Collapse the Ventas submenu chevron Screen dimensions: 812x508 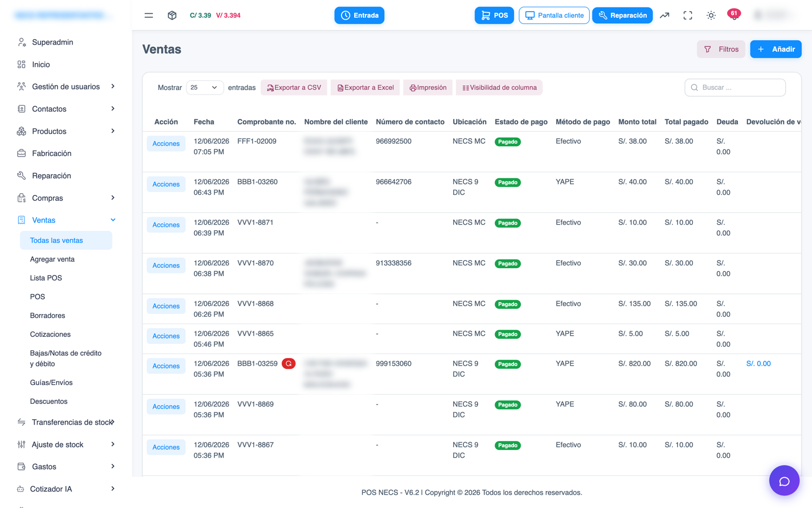[113, 220]
